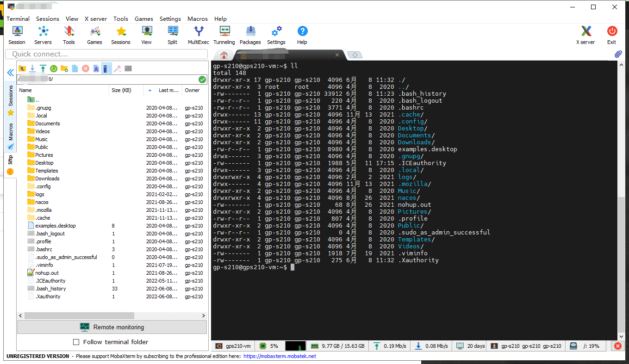Open the Packages manager icon
The image size is (629, 364).
250,35
